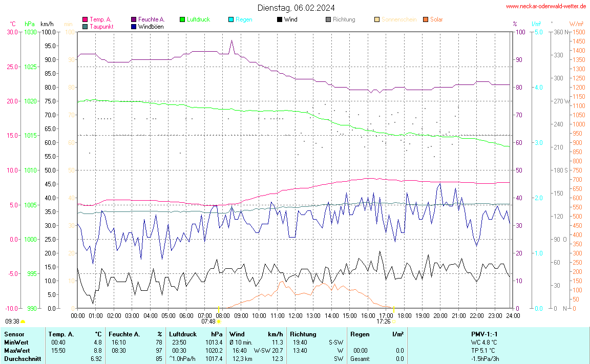Click the purple Feuchte A. legend square
Screen dimensions: 590x364
click(x=134, y=19)
